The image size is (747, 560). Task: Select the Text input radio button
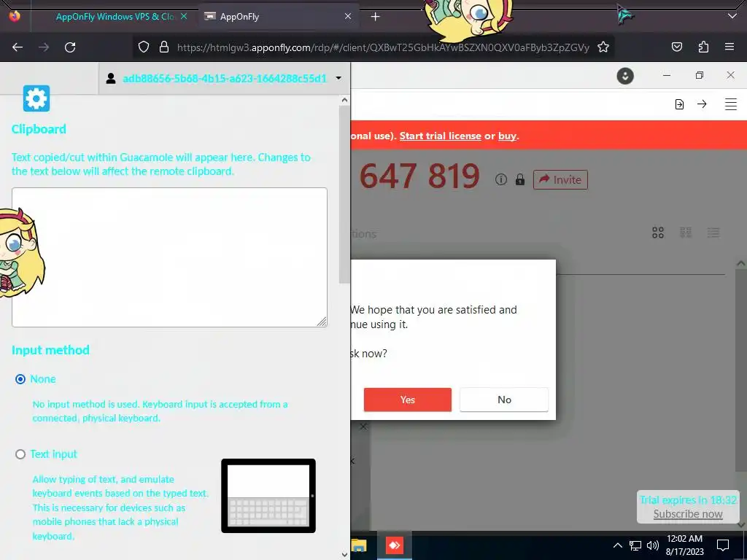(20, 454)
